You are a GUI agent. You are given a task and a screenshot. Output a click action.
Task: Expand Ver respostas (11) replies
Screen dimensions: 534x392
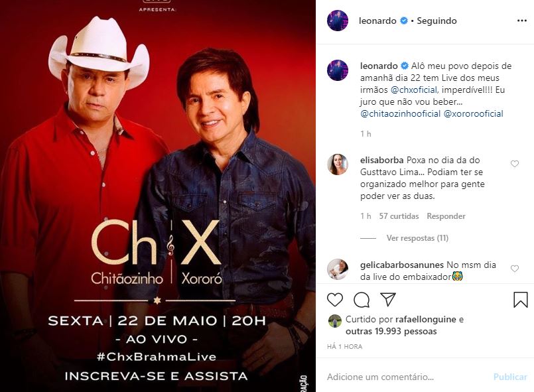pyautogui.click(x=417, y=238)
